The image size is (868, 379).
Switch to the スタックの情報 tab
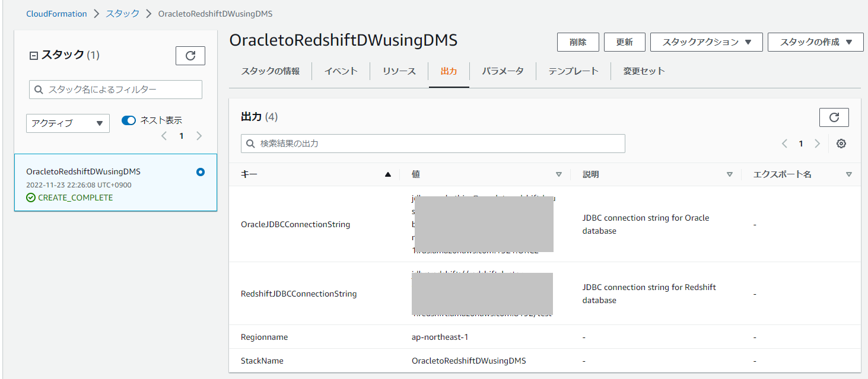(x=270, y=71)
